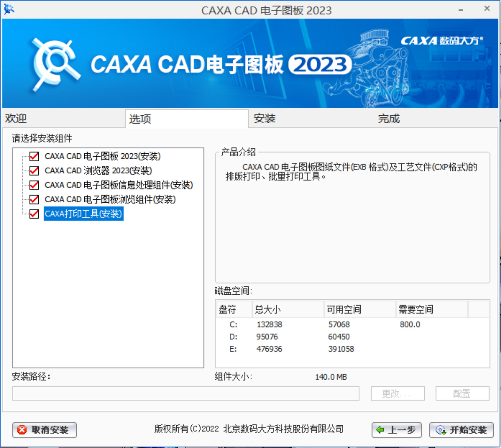Click the CAXA 数码大方 brand logo
501x448 pixels.
pos(441,41)
